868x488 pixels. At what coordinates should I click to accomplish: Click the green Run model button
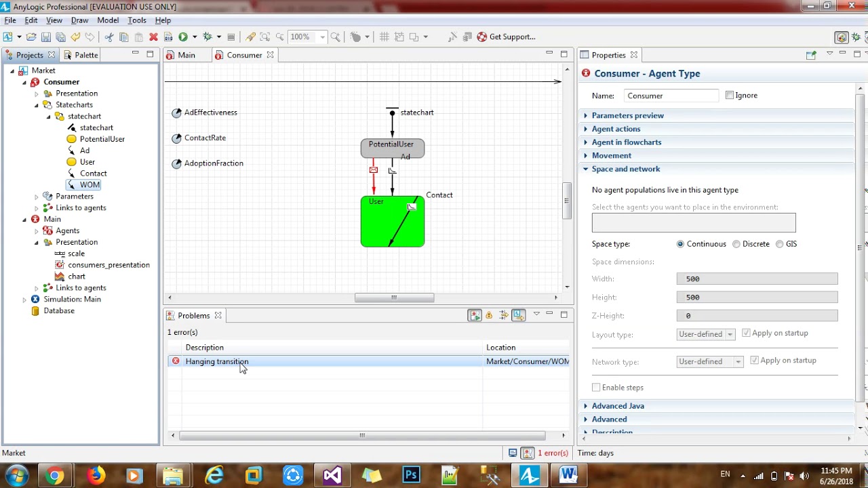pos(183,37)
